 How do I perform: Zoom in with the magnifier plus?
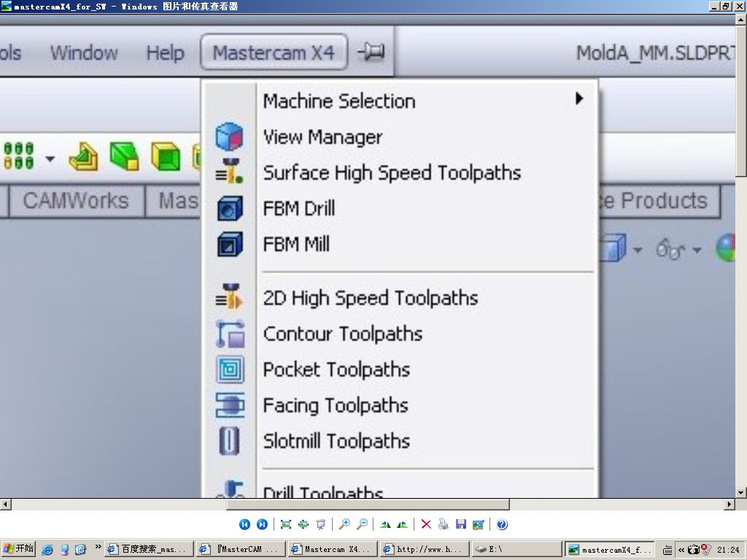click(x=344, y=524)
